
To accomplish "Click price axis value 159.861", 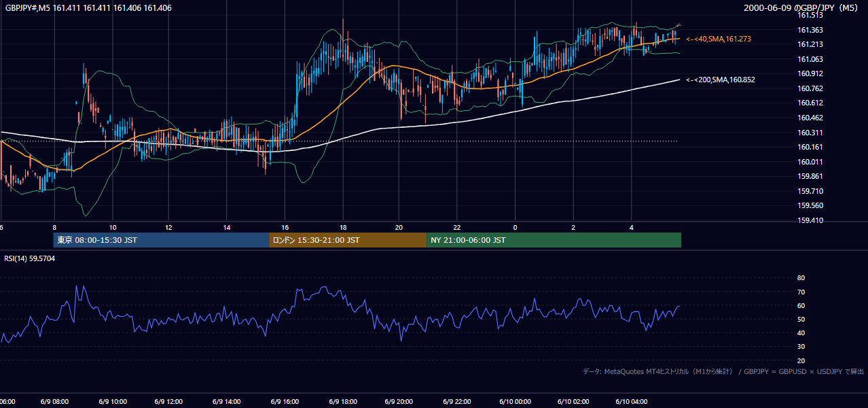I will coord(810,176).
